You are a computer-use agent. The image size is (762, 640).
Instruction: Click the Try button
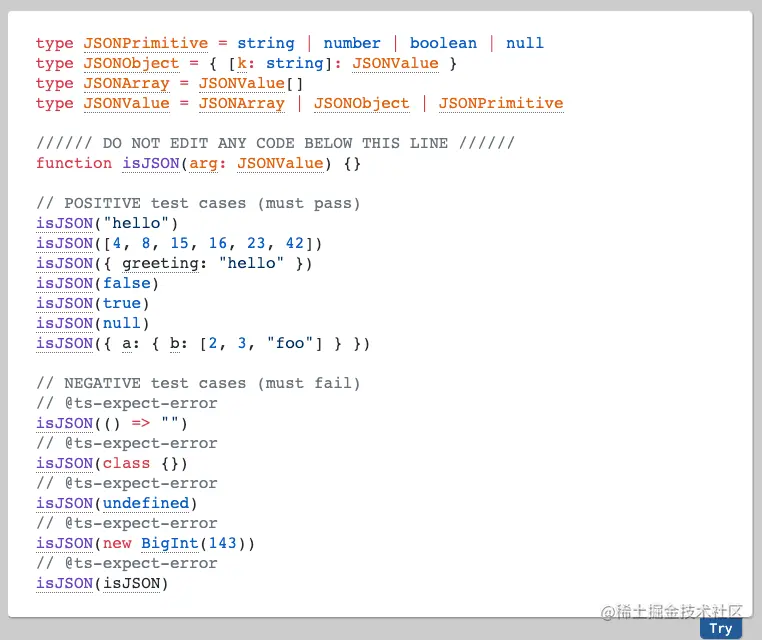[721, 628]
